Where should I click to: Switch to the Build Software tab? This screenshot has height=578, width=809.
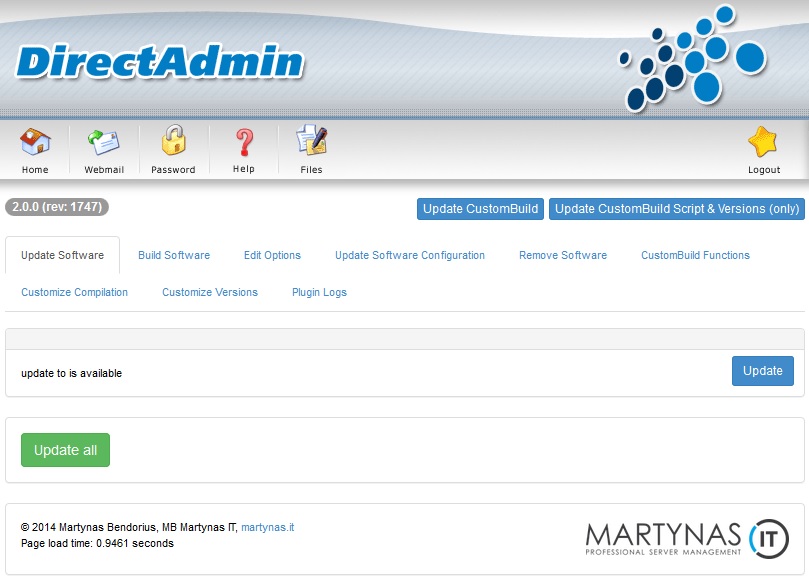point(174,255)
